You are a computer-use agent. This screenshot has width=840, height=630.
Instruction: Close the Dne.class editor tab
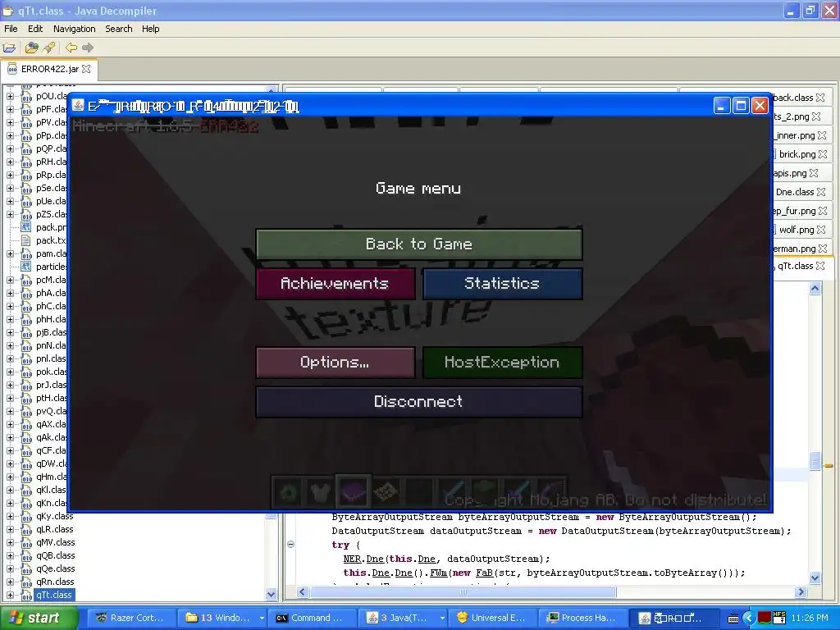(x=821, y=192)
